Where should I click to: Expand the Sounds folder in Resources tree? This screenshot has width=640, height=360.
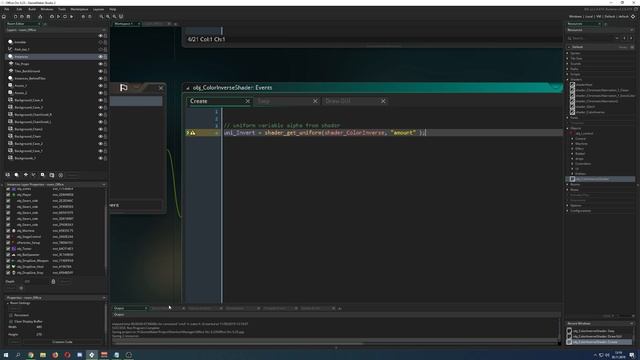pos(567,64)
